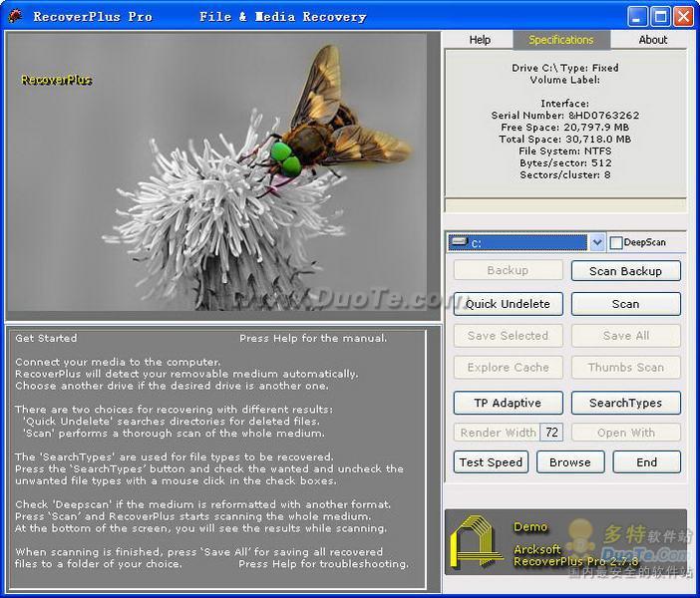Click the fly on flower preview image
This screenshot has height=598, width=700.
[216, 171]
